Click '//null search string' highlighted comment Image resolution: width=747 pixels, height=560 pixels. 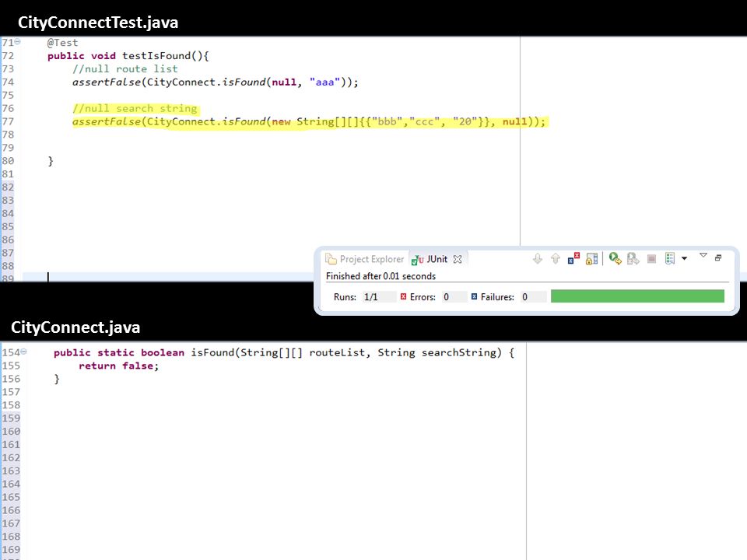135,109
